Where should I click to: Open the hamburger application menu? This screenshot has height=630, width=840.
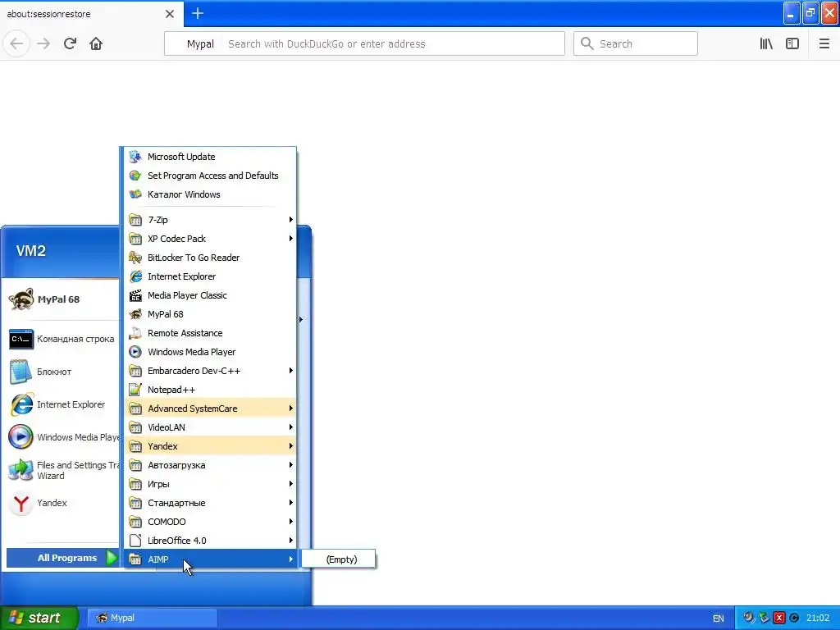tap(824, 43)
